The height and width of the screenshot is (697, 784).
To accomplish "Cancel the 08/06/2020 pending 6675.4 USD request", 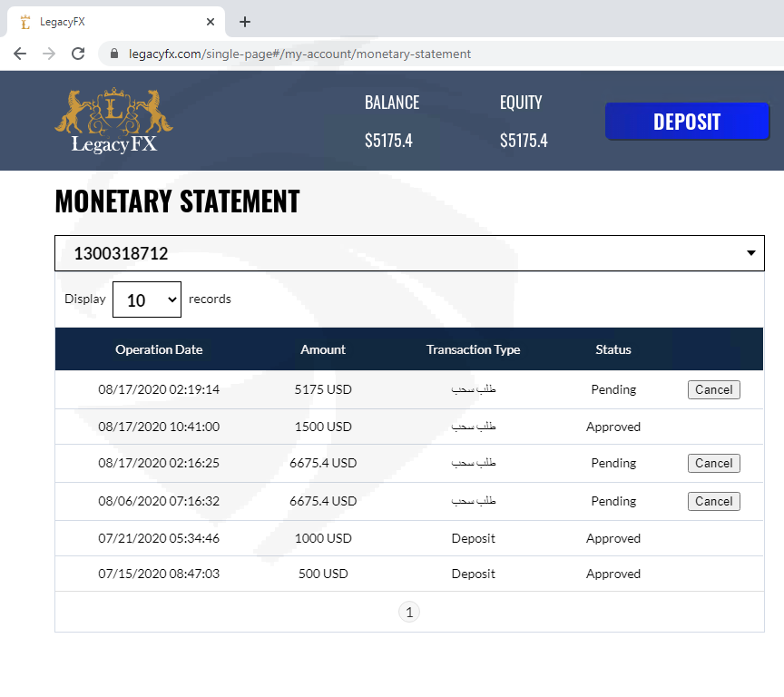I will pyautogui.click(x=713, y=501).
